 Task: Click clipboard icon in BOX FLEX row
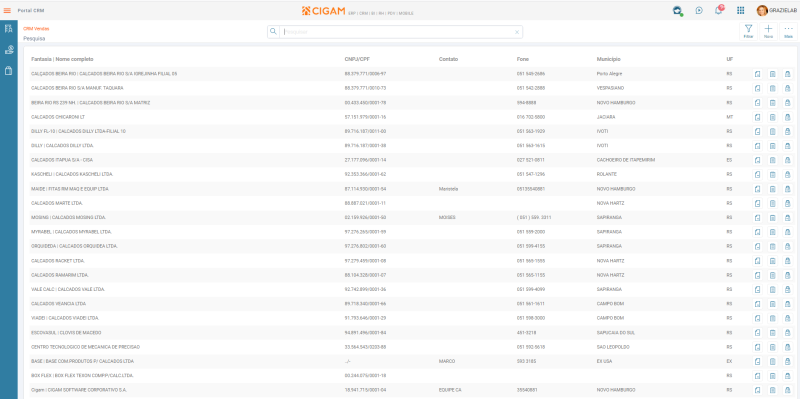pyautogui.click(x=772, y=376)
